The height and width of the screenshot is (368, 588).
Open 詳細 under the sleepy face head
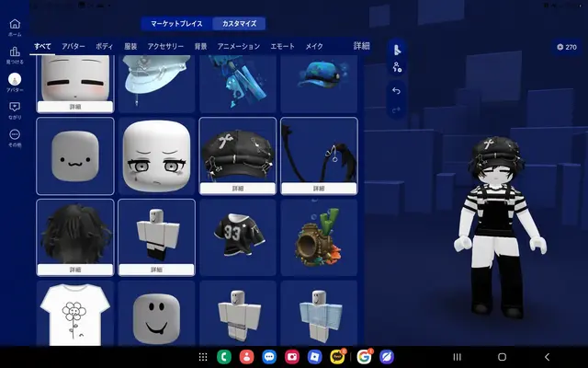point(75,107)
